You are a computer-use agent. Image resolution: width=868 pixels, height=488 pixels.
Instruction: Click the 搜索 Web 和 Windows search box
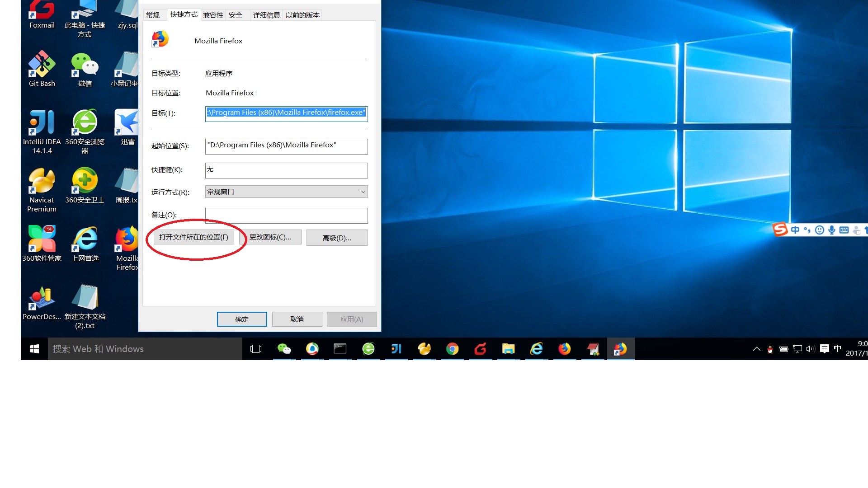coord(145,349)
